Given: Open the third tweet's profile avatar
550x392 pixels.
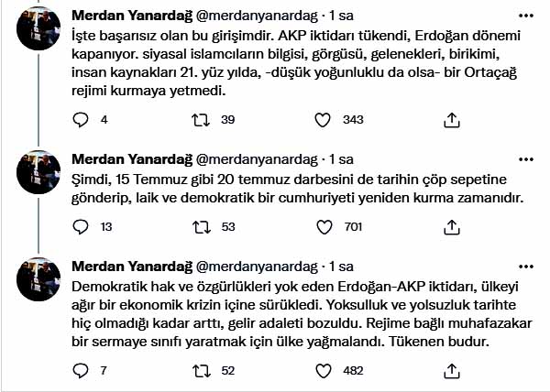Looking at the screenshot, I should pyautogui.click(x=38, y=280).
